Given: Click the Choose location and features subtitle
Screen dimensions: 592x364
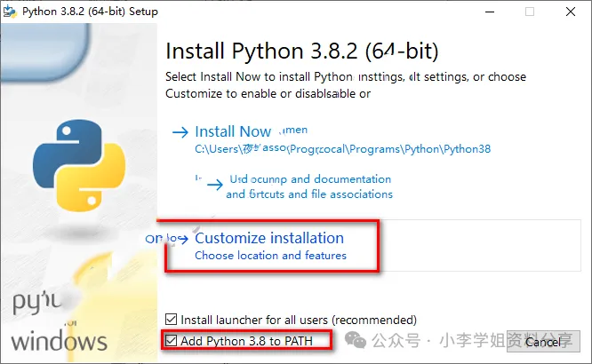Looking at the screenshot, I should point(270,256).
